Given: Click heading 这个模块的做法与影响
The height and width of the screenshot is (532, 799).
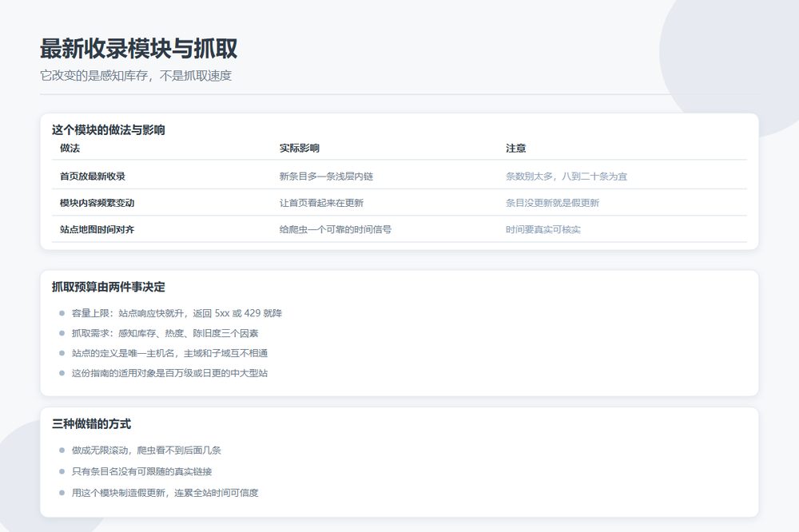Looking at the screenshot, I should 108,130.
